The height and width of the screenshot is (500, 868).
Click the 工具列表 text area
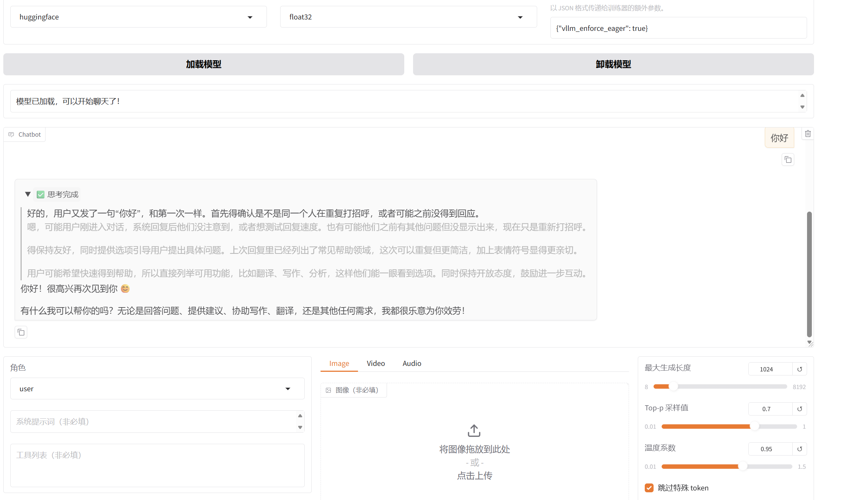point(157,465)
